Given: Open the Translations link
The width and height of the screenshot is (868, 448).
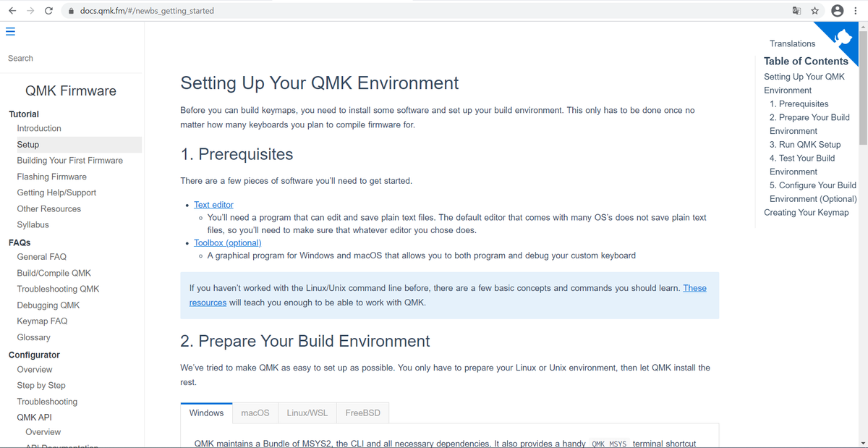Looking at the screenshot, I should [792, 43].
